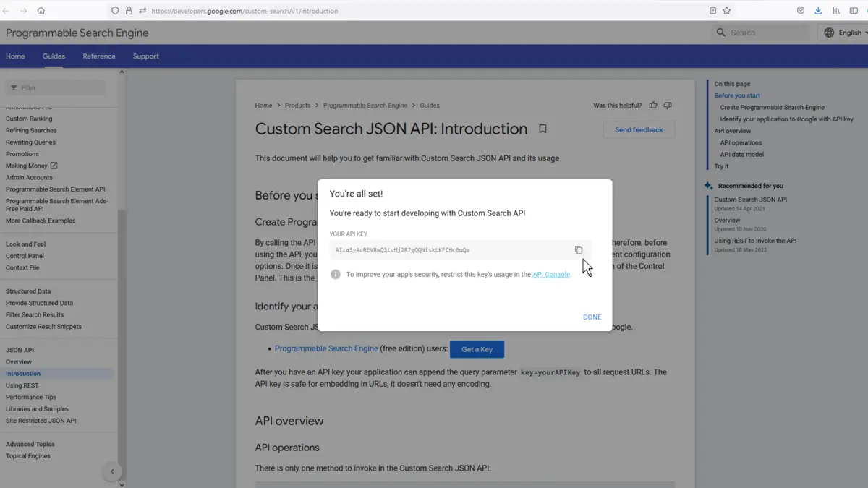
Task: Click sidebar scrollbar up arrow
Action: pos(122,72)
